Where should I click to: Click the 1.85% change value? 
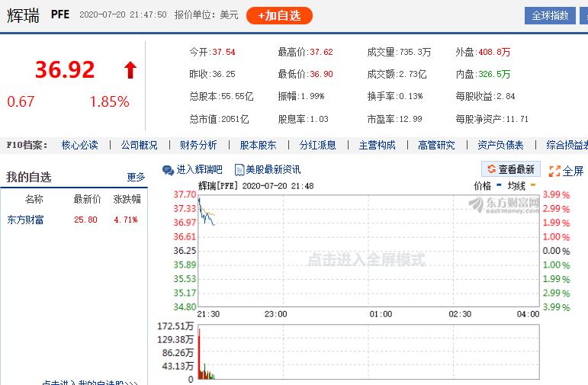pos(110,101)
